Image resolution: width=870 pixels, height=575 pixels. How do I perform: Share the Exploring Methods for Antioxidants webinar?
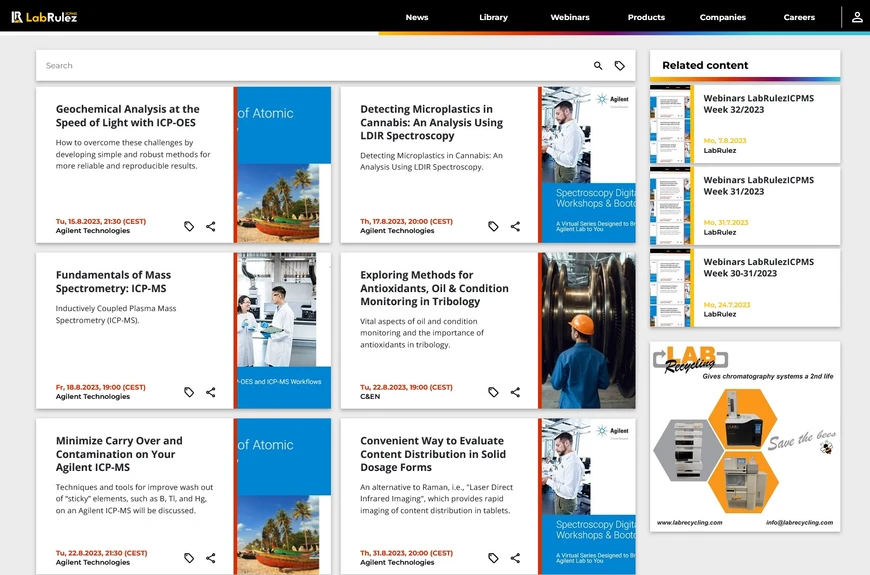(x=515, y=392)
